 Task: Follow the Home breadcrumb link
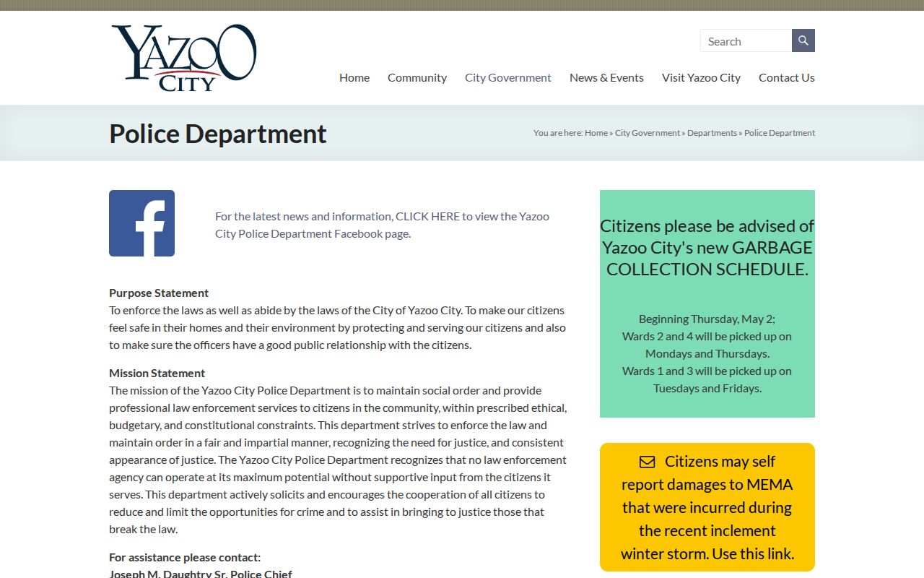tap(596, 133)
